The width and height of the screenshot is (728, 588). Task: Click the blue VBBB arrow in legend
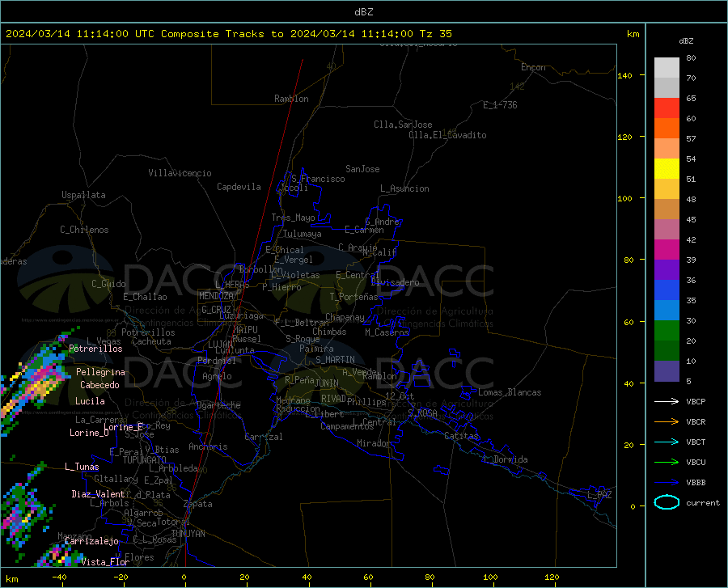[x=667, y=483]
